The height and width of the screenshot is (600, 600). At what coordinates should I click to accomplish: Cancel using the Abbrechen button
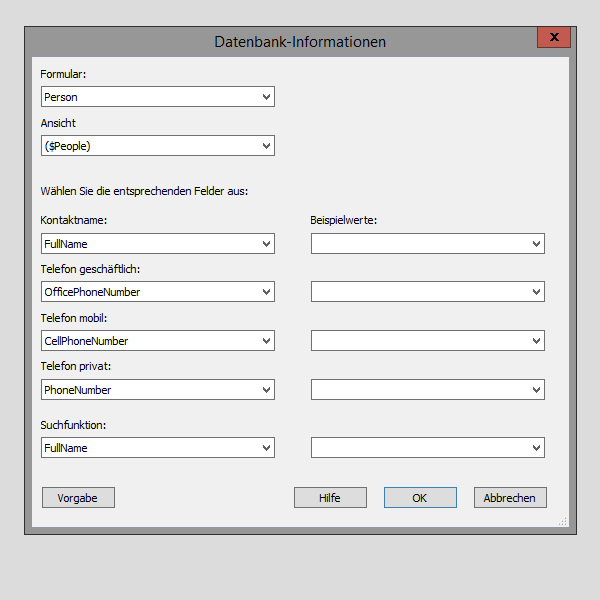510,498
